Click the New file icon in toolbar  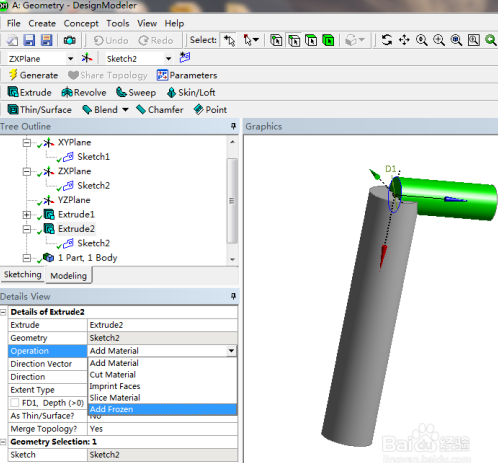[12, 40]
